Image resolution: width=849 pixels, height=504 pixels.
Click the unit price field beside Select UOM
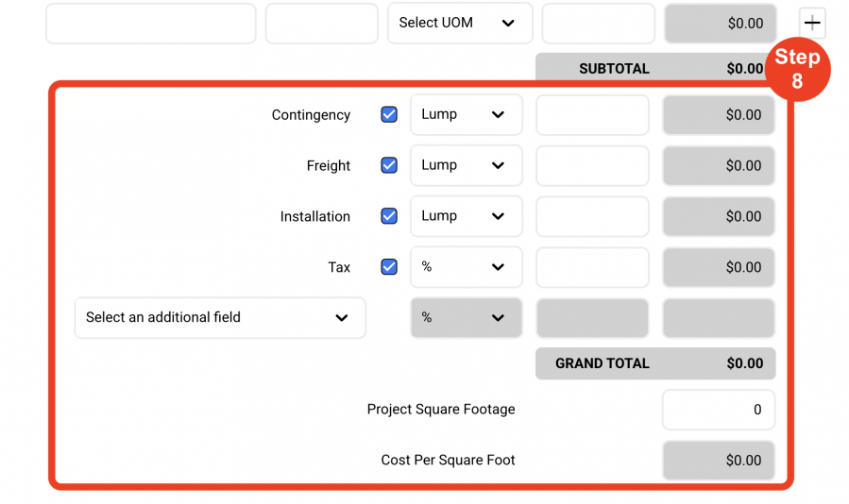point(599,24)
